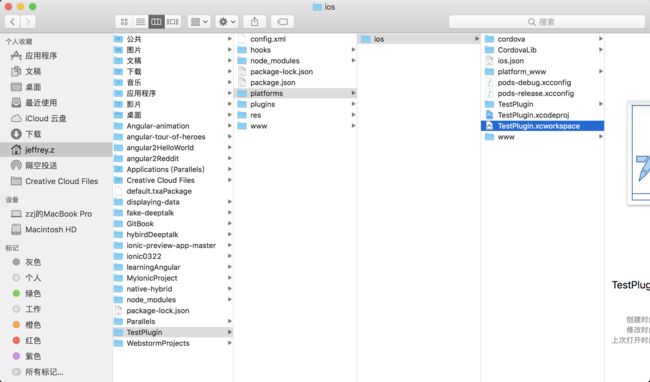Image resolution: width=650 pixels, height=382 pixels.
Task: Switch to Cover Flow view
Action: tap(172, 22)
